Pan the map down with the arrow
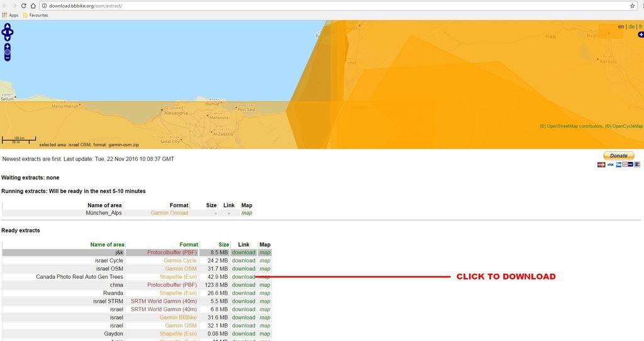The width and height of the screenshot is (644, 341). coord(8,38)
